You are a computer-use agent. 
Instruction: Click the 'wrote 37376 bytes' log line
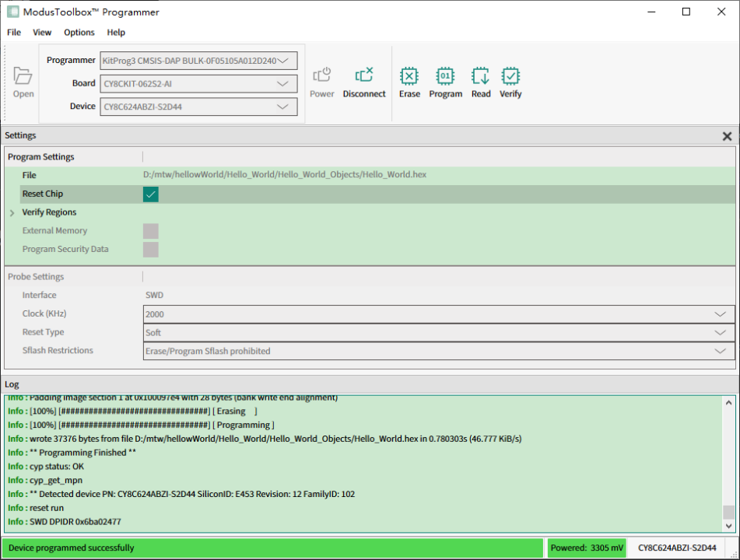click(x=265, y=439)
